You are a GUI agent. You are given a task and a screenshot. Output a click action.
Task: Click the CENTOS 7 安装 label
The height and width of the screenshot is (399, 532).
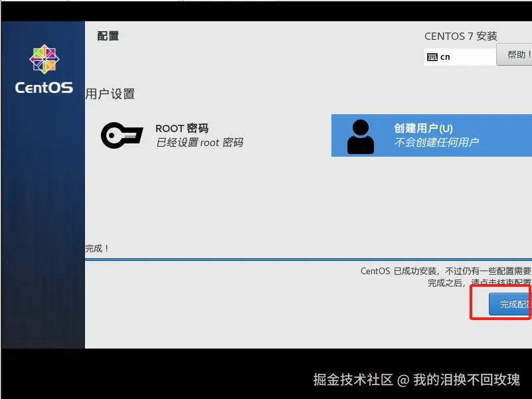(x=461, y=36)
